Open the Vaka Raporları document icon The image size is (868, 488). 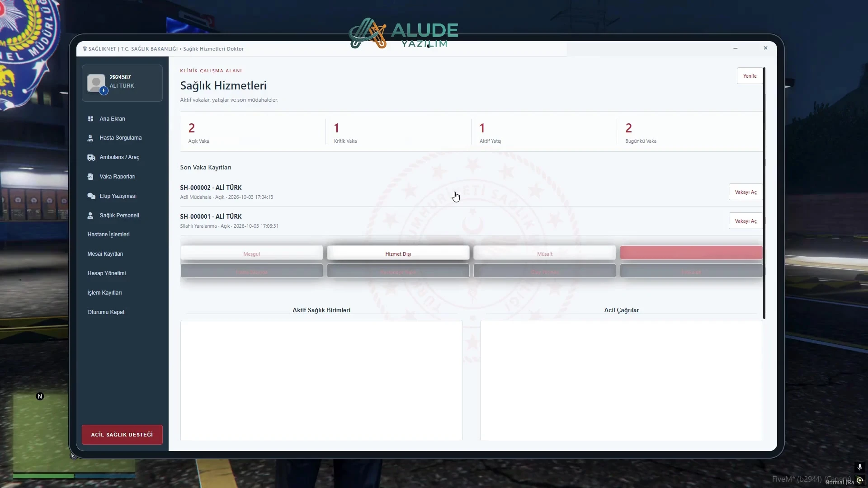click(x=90, y=177)
